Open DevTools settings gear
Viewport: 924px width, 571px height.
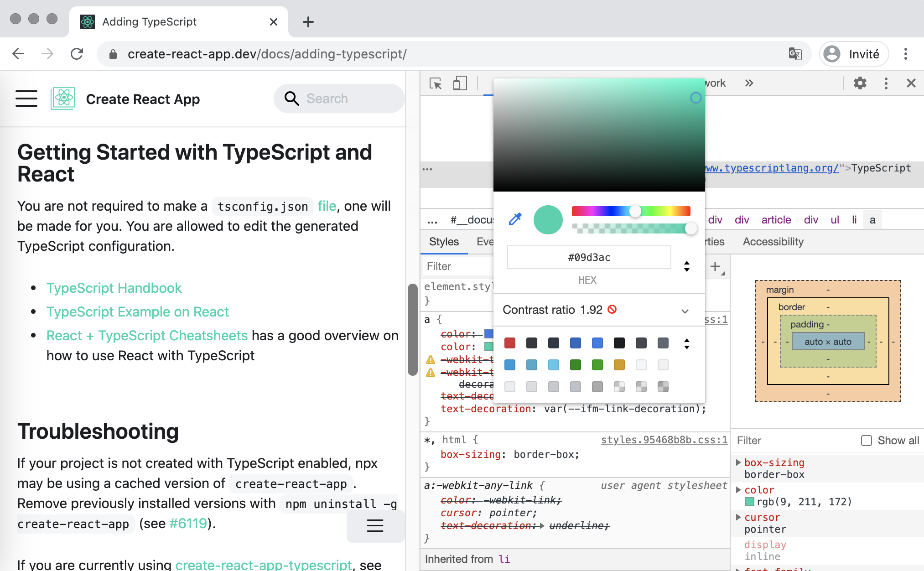coord(860,83)
